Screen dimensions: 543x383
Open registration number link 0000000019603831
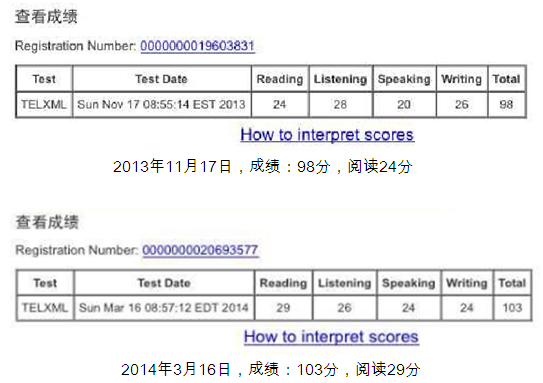click(197, 46)
